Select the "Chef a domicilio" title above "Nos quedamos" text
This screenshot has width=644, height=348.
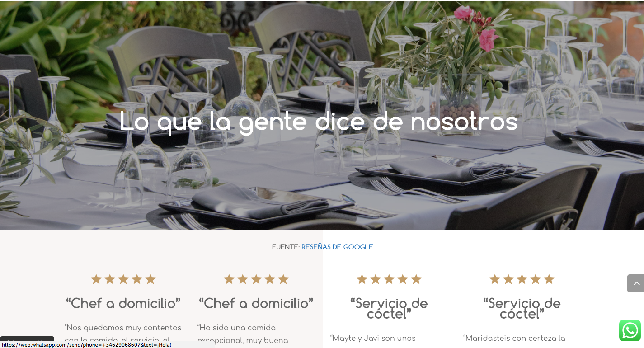(x=123, y=303)
